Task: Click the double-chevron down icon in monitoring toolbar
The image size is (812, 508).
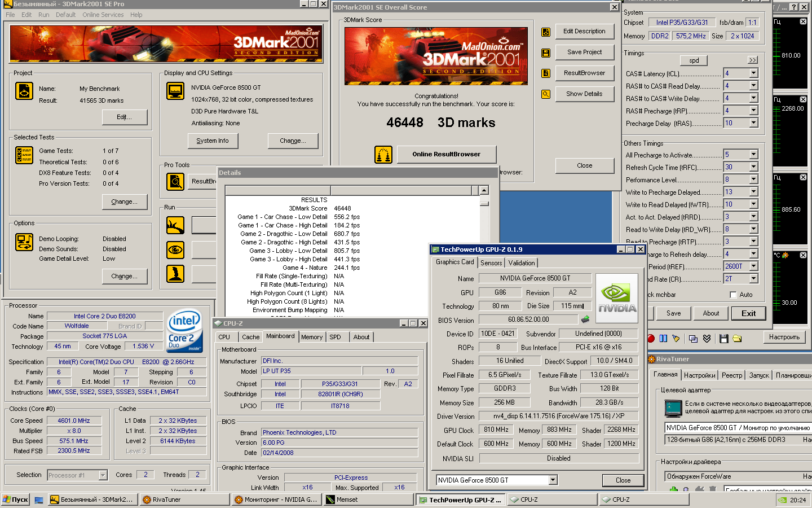Action: 707,338
